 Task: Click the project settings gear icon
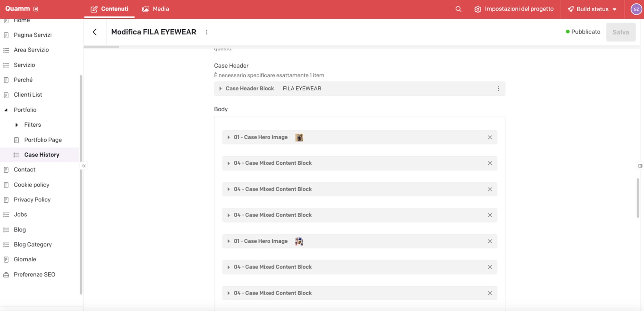coord(478,9)
